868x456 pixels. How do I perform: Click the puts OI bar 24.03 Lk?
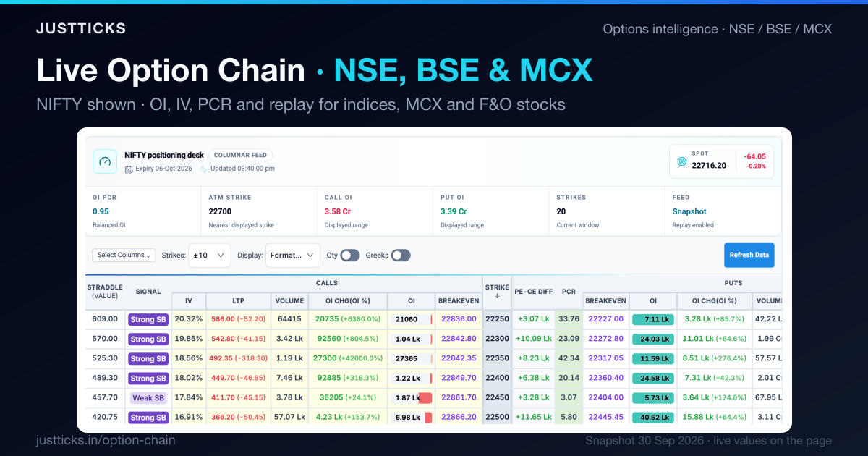coord(652,339)
